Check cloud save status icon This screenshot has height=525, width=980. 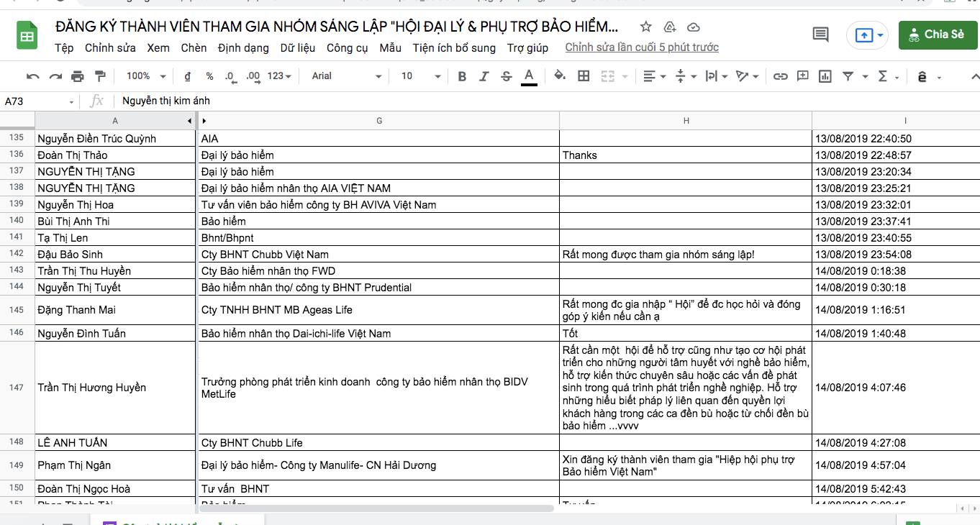point(694,27)
